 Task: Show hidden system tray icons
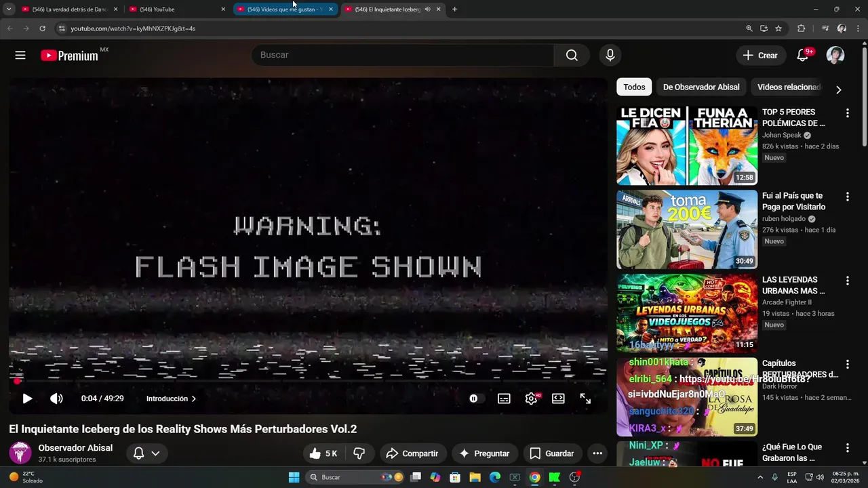[760, 477]
